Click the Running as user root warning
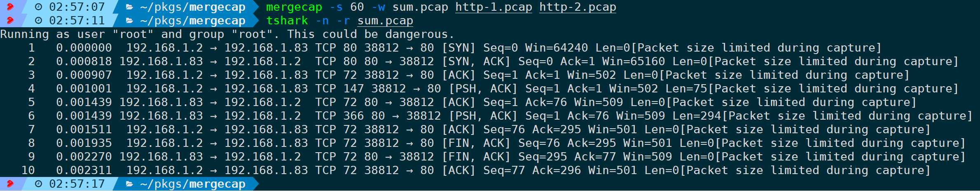 [x=227, y=34]
